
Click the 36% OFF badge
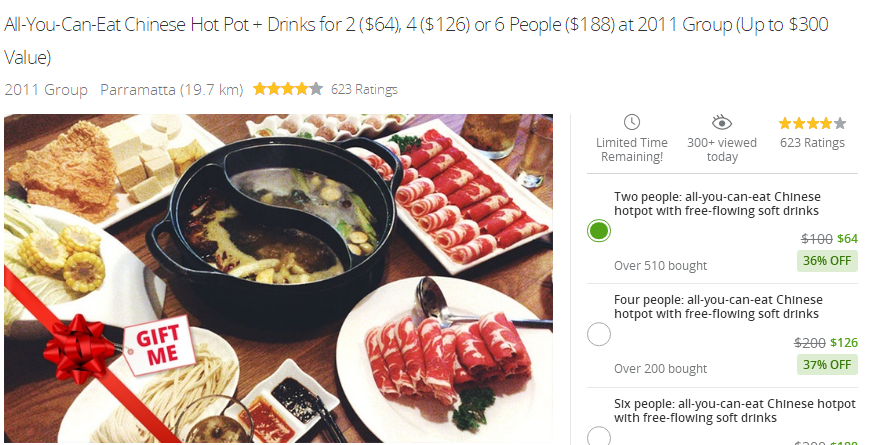827,261
